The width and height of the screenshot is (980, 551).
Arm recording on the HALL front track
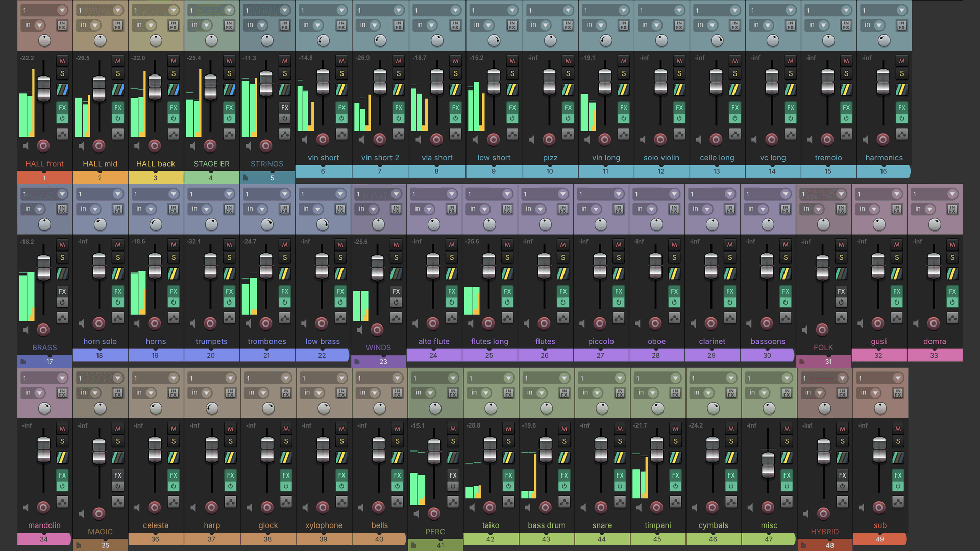43,146
